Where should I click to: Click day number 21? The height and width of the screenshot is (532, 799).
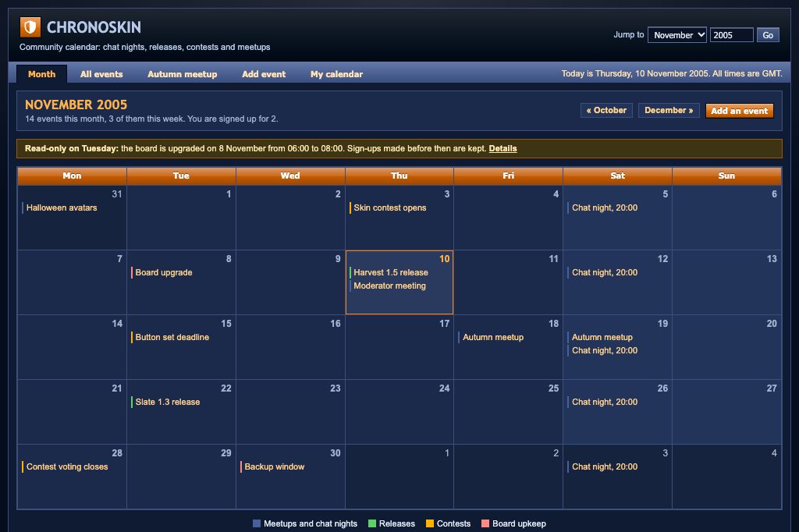117,388
